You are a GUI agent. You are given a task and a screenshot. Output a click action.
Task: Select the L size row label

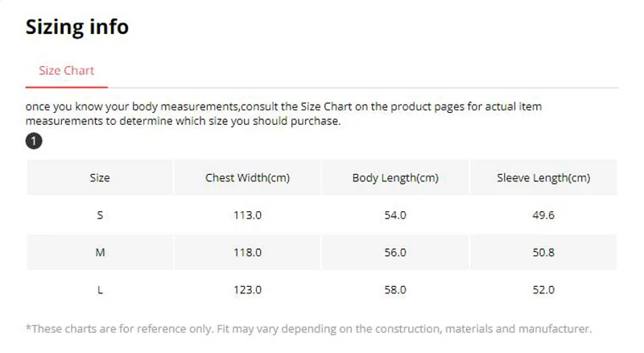(100, 289)
